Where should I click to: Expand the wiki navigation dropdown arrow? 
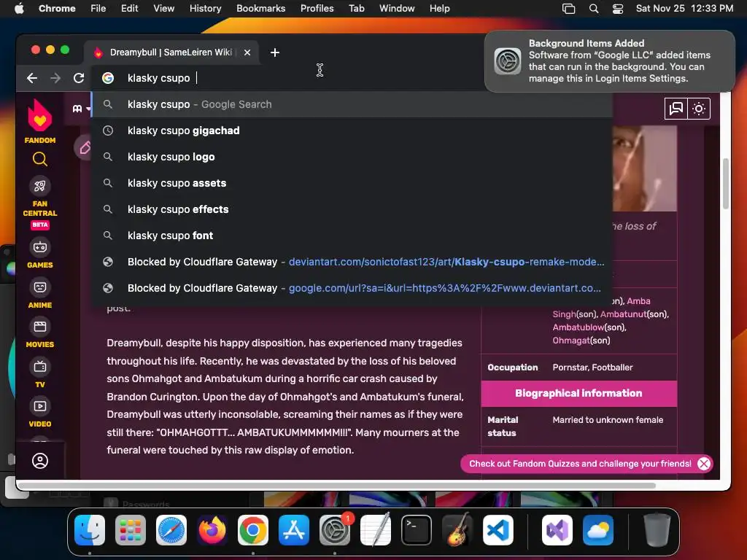pos(88,109)
